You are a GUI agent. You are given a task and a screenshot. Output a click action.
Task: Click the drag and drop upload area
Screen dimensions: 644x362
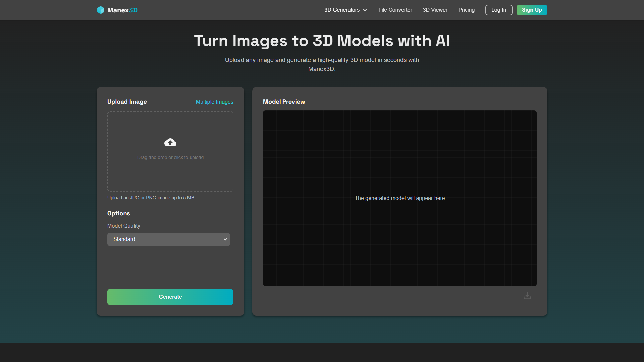pyautogui.click(x=170, y=152)
